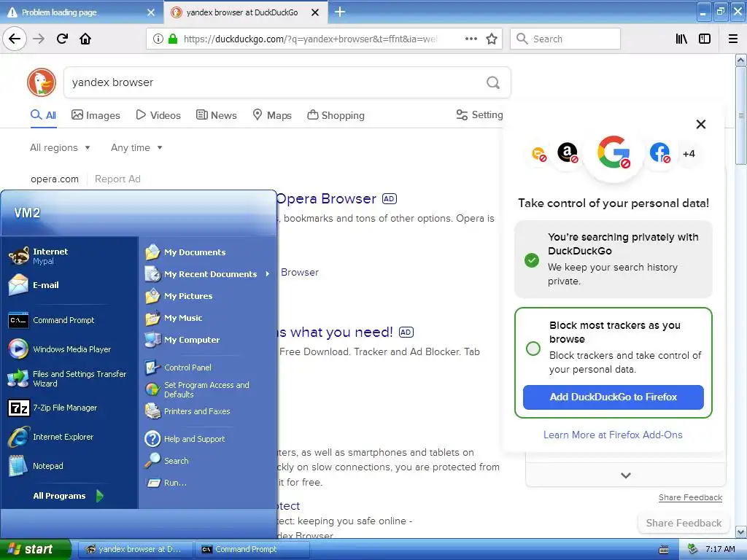Click the Share Feedback link
This screenshot has width=747, height=560.
coord(690,497)
